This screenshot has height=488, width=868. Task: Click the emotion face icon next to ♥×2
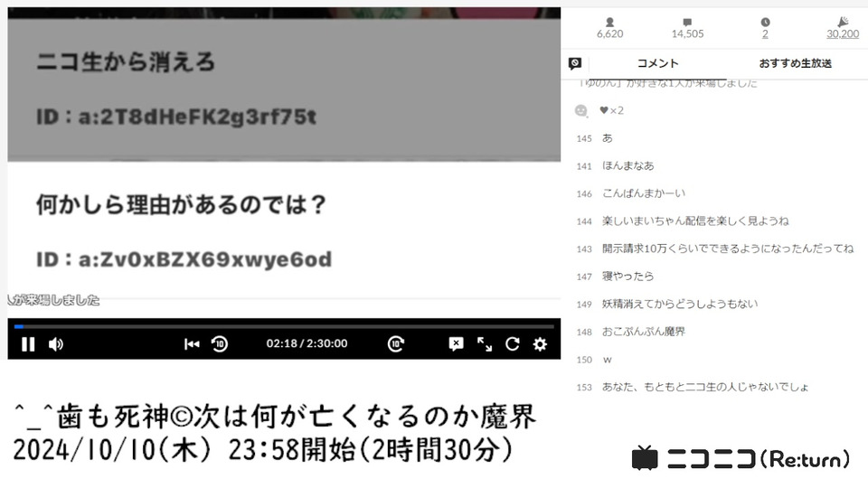580,110
